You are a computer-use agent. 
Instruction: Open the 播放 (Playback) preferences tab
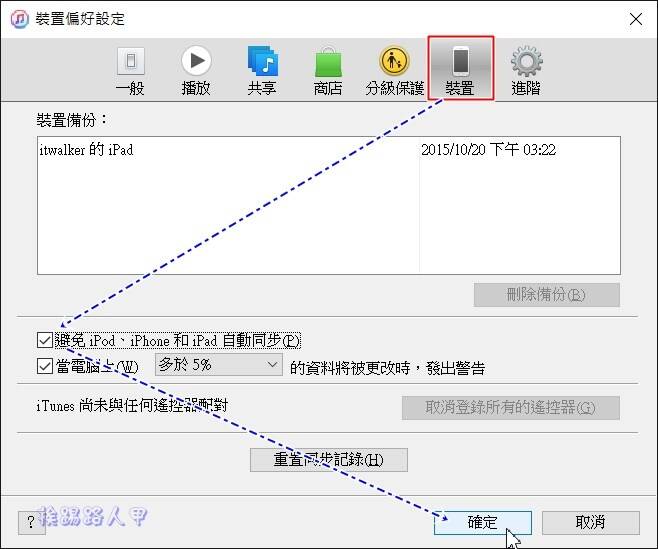tap(196, 71)
